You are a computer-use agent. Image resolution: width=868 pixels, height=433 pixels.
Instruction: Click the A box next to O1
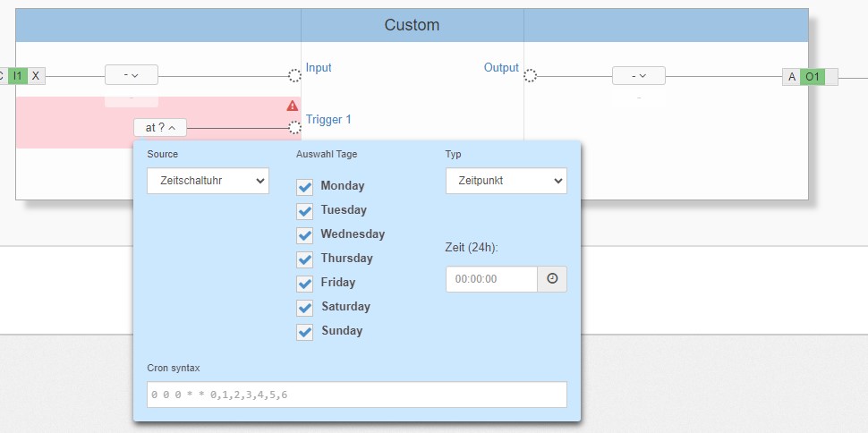[791, 77]
